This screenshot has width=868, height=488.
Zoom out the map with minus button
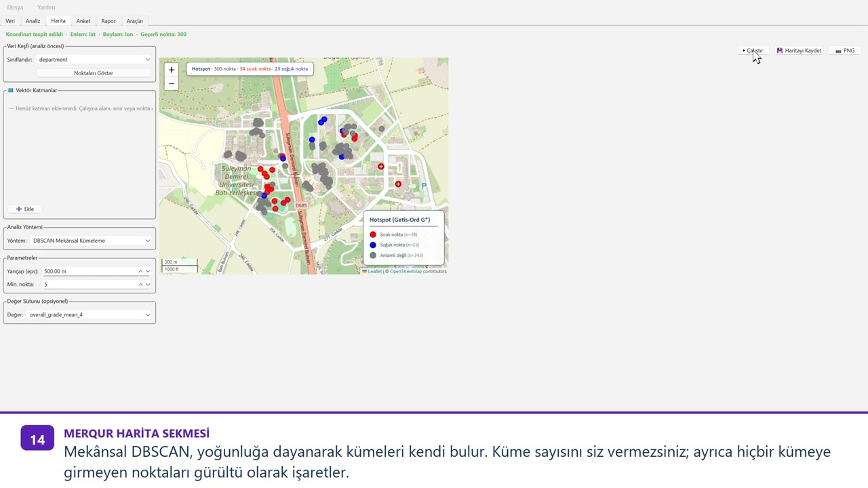coord(172,84)
